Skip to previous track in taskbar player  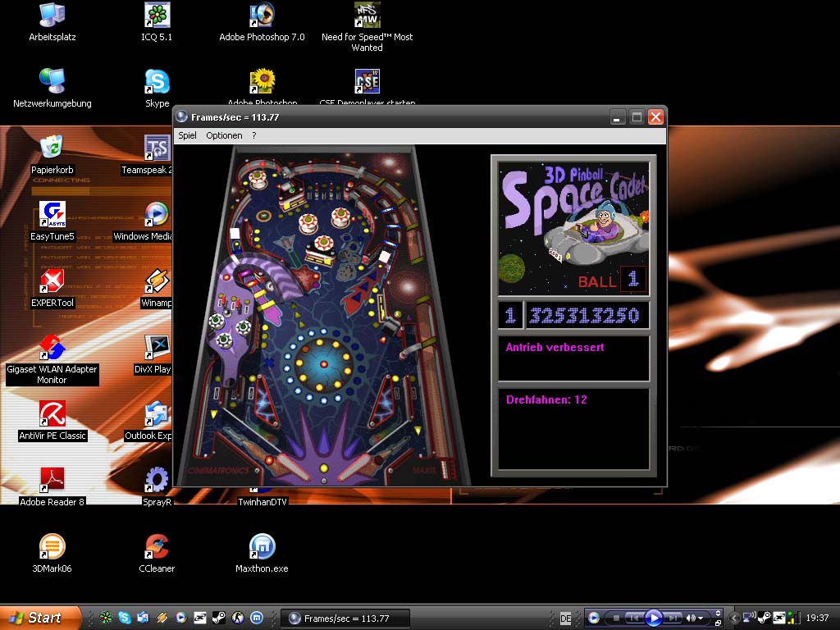click(x=634, y=619)
